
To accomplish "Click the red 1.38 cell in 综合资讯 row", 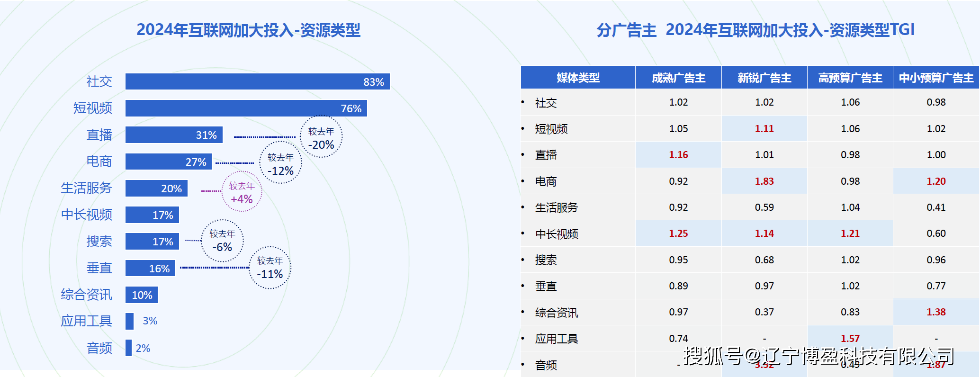I will tap(936, 312).
